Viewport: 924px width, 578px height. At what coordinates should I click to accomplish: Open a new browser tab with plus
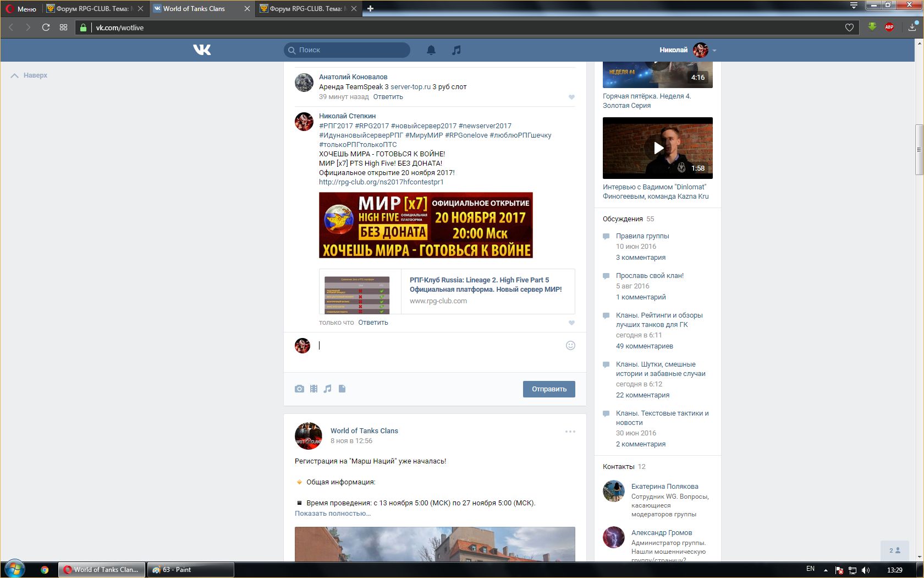(370, 8)
